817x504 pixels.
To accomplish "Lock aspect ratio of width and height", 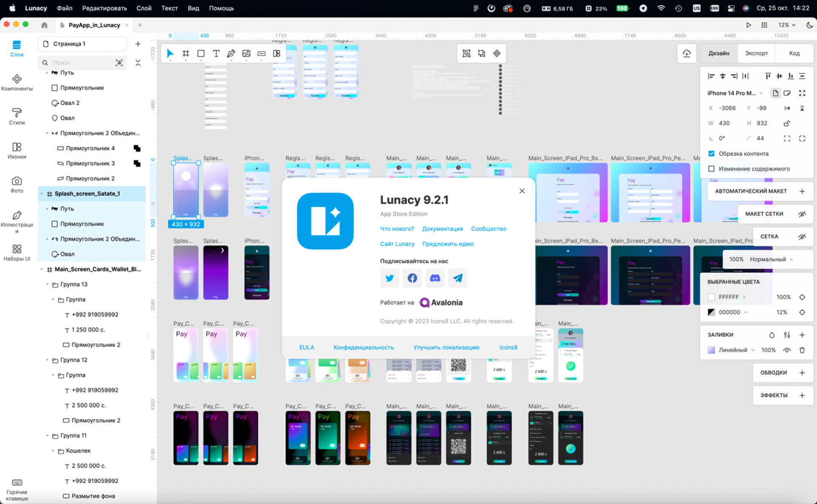I will [x=787, y=123].
